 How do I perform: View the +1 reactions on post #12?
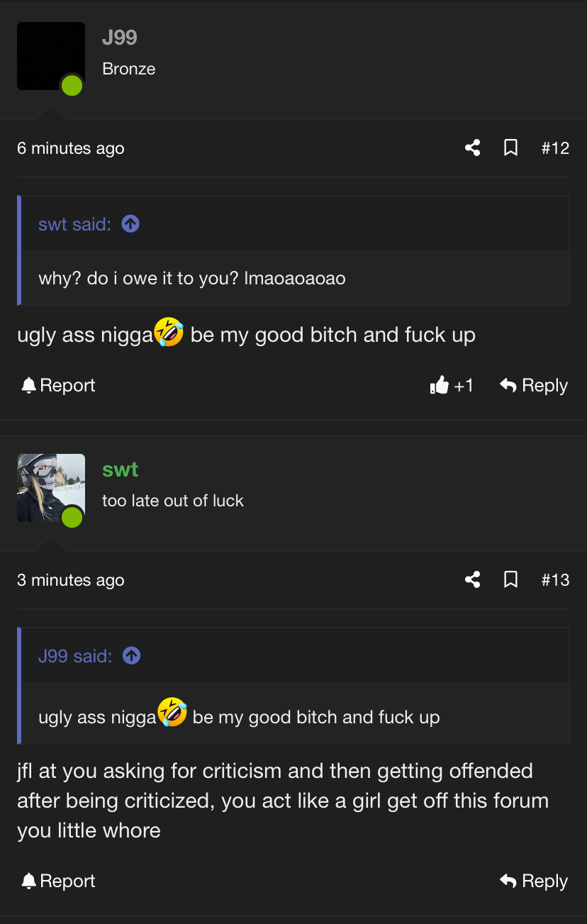click(464, 385)
